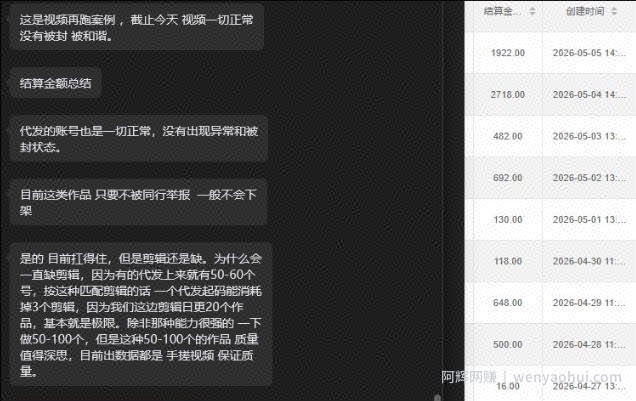Click the message starting 这是视频再跑案例
The image size is (636, 401).
click(x=137, y=27)
